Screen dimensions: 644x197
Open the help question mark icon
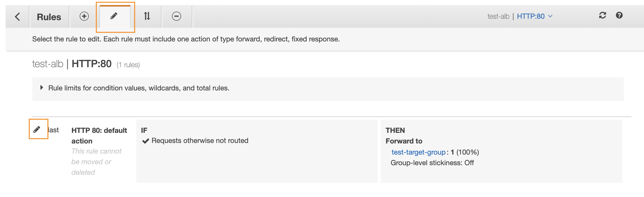[619, 15]
